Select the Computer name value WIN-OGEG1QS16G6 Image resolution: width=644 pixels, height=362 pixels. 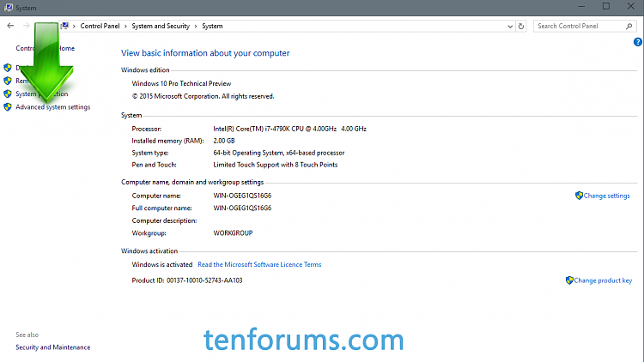[x=242, y=196]
